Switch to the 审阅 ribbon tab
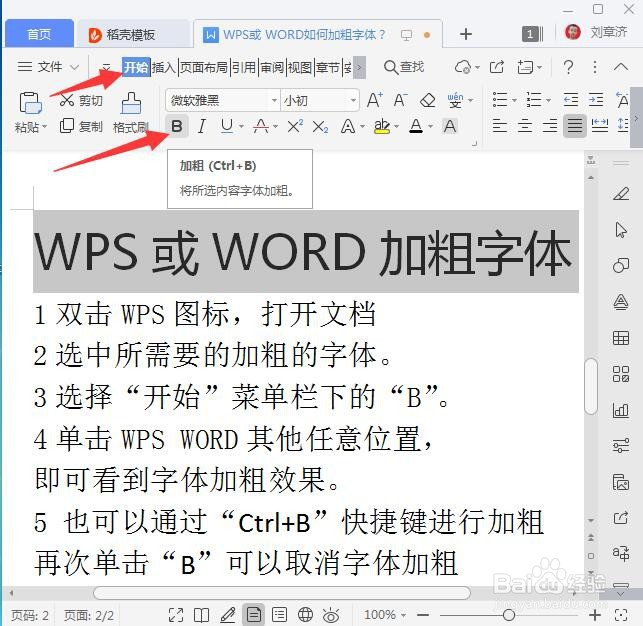This screenshot has height=626, width=643. [272, 67]
